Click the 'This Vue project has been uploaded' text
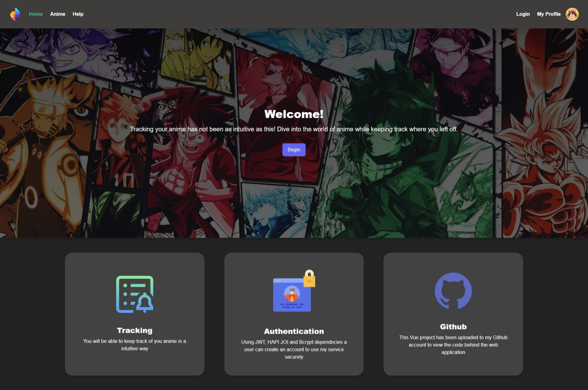Viewport: 588px width, 390px height. [x=453, y=345]
